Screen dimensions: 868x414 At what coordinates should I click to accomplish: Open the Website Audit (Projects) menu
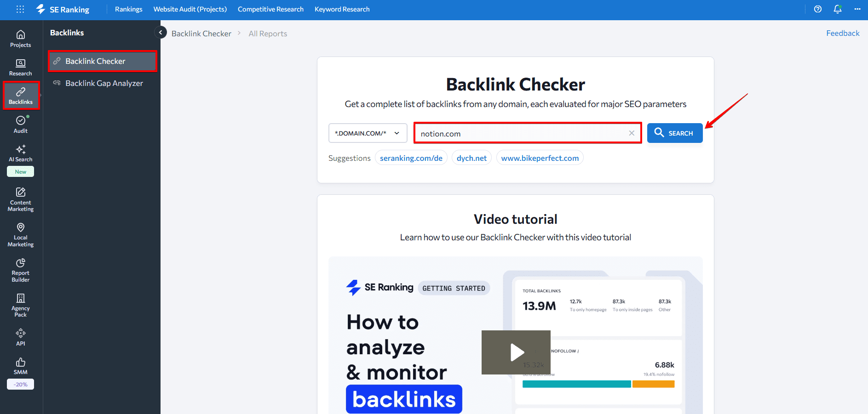pos(190,9)
